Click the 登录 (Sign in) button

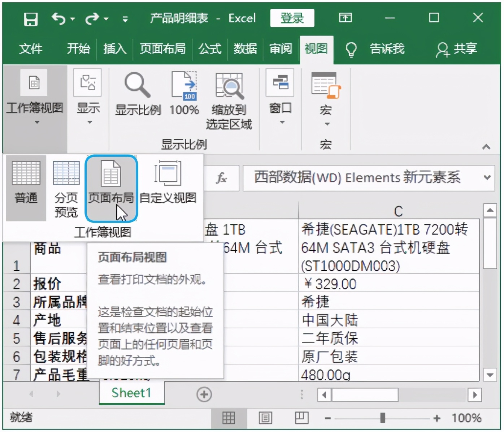(x=292, y=18)
